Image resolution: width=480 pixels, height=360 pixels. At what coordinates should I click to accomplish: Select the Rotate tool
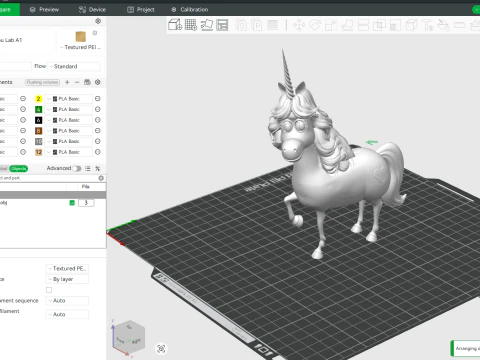click(x=315, y=25)
